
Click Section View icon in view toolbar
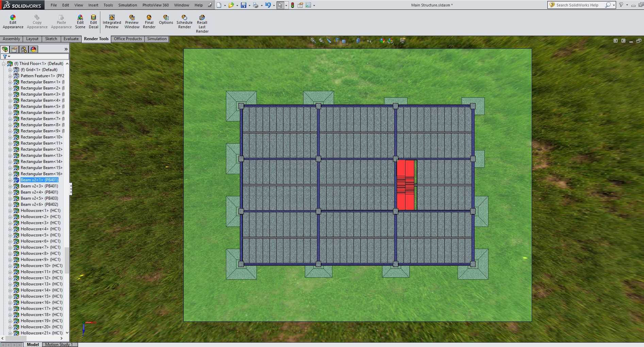[337, 40]
